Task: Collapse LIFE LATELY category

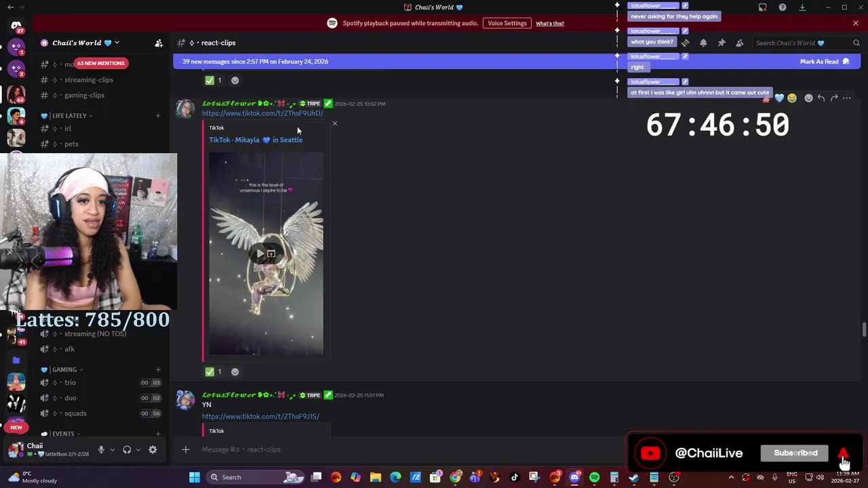Action: (x=68, y=116)
